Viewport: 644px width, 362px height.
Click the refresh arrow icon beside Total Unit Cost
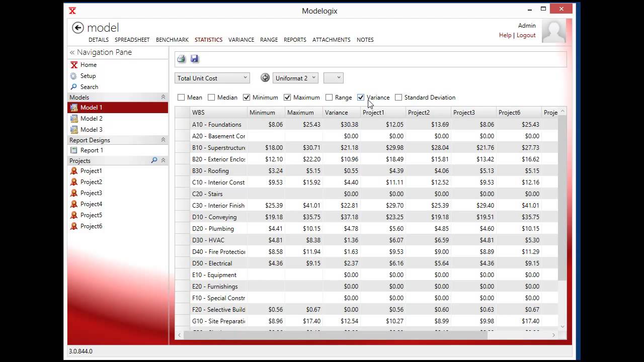tap(265, 77)
